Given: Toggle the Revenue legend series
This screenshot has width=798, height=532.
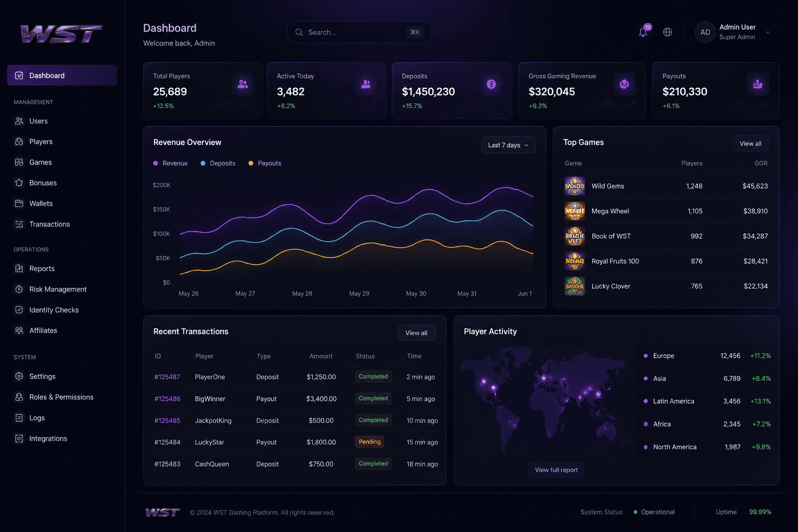Looking at the screenshot, I should 170,163.
